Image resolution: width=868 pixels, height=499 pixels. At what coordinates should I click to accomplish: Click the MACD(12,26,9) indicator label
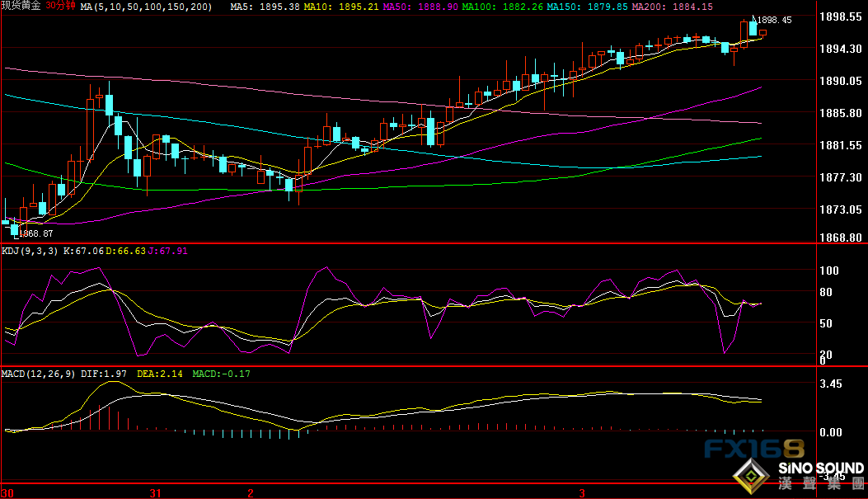point(39,374)
